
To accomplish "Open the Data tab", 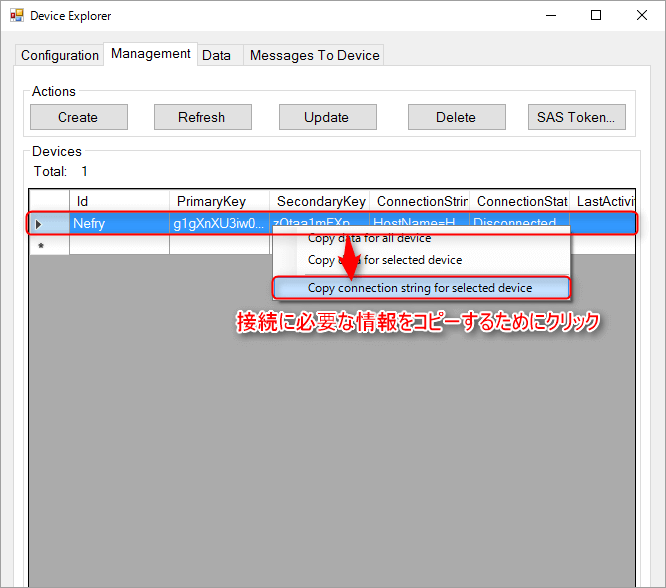I will (x=216, y=55).
